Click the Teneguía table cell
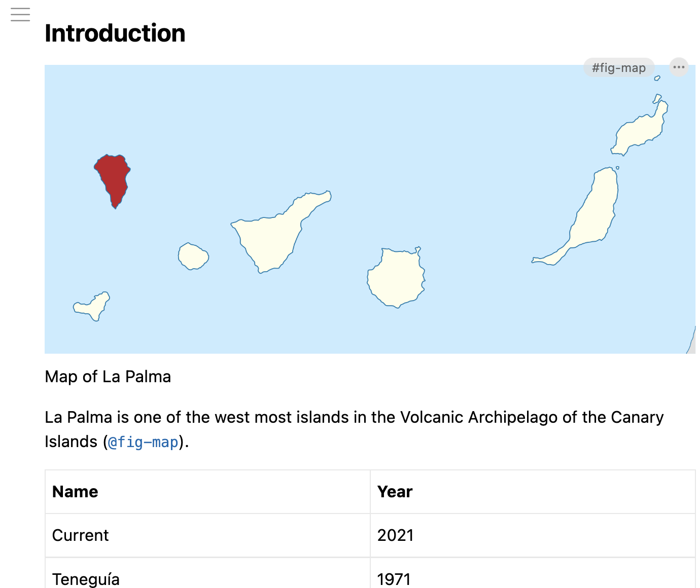This screenshot has height=588, width=700. [86, 579]
